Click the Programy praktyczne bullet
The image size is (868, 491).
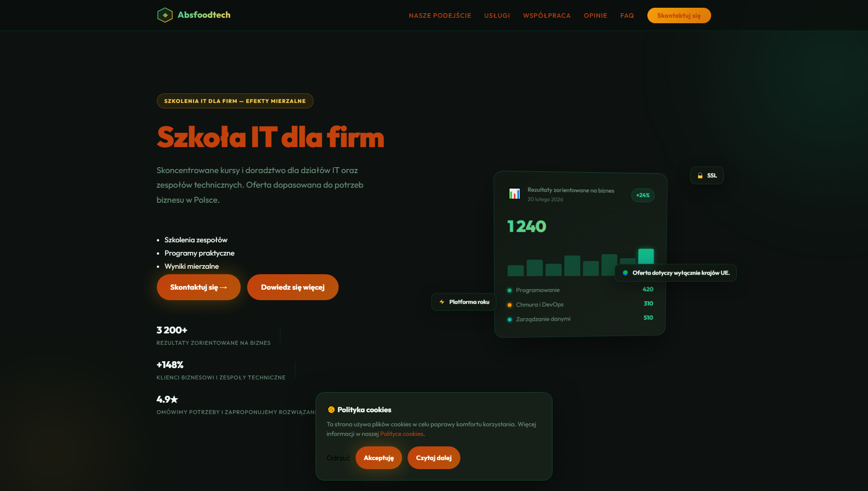(199, 253)
